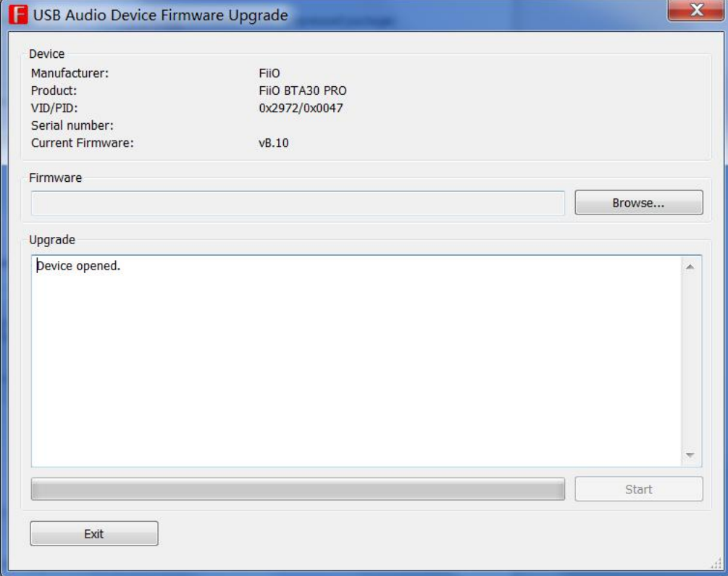Click the 'Manufacturer:' label
The width and height of the screenshot is (728, 576).
point(70,73)
